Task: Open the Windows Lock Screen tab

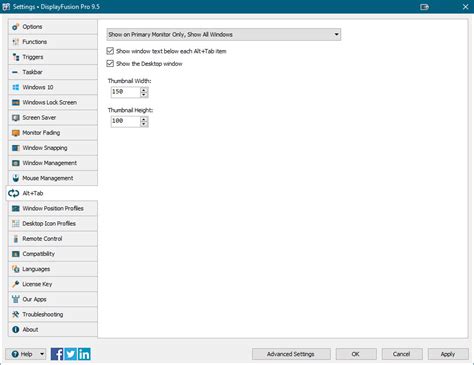Action: tap(53, 103)
